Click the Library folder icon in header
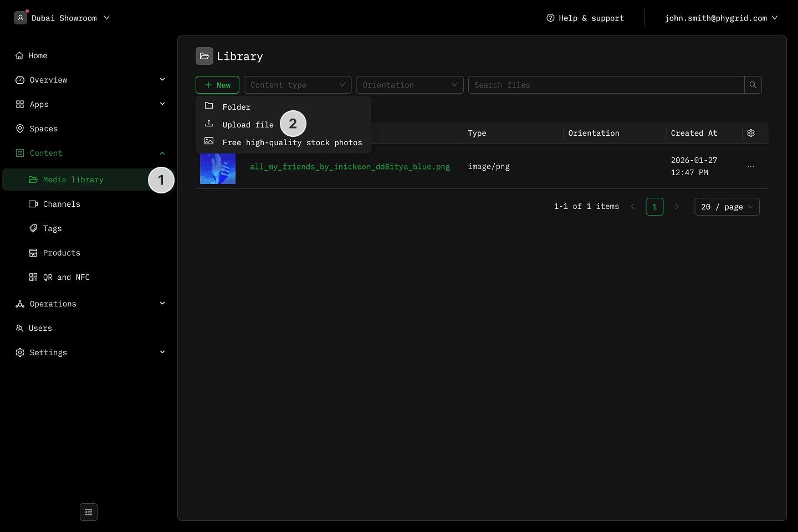 (204, 57)
